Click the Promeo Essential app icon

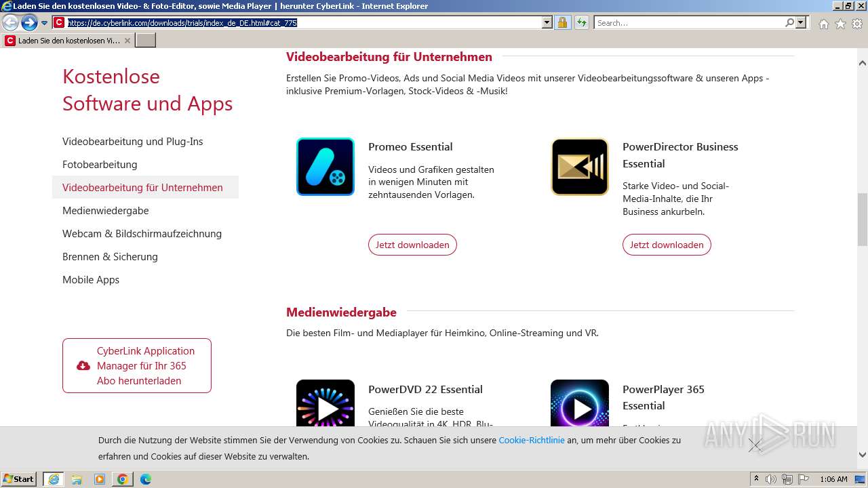(x=325, y=167)
